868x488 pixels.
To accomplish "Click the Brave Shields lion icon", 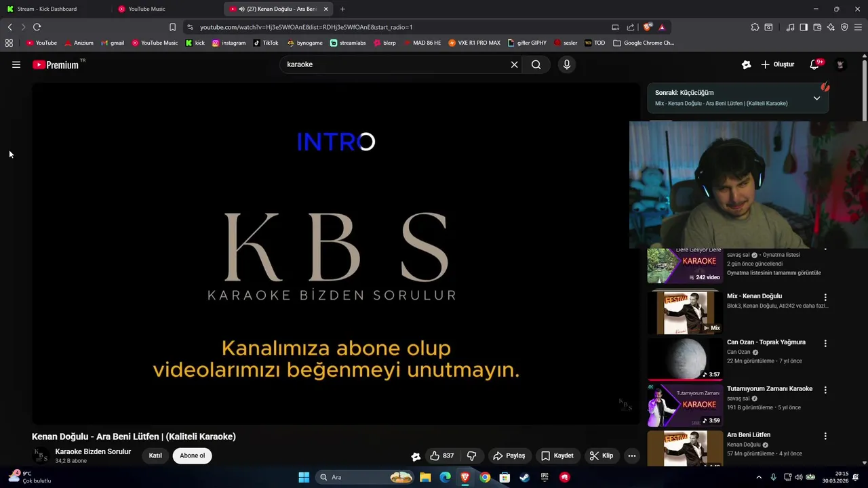I will (648, 27).
